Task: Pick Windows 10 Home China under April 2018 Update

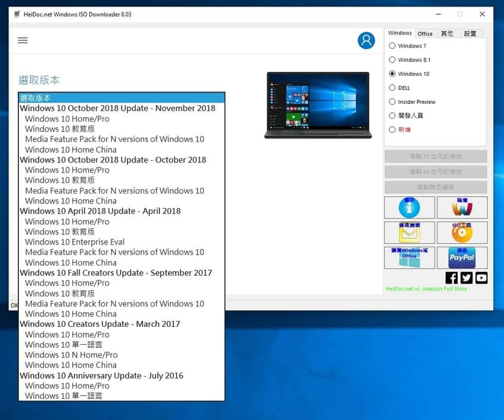Action: [122, 262]
